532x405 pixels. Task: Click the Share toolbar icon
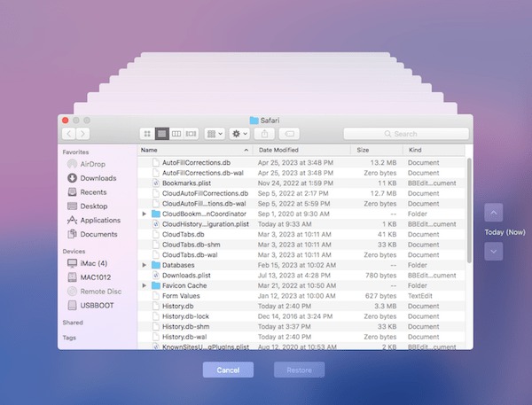coord(264,134)
